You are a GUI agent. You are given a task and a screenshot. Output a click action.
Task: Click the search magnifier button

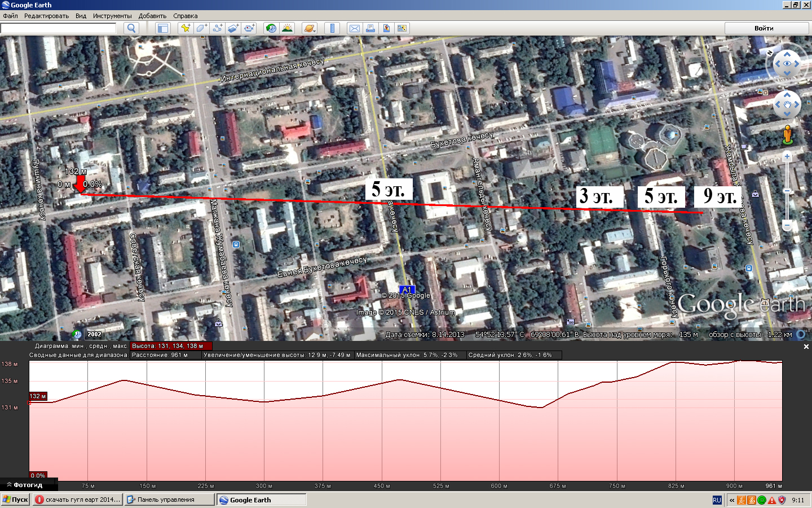[x=131, y=28]
